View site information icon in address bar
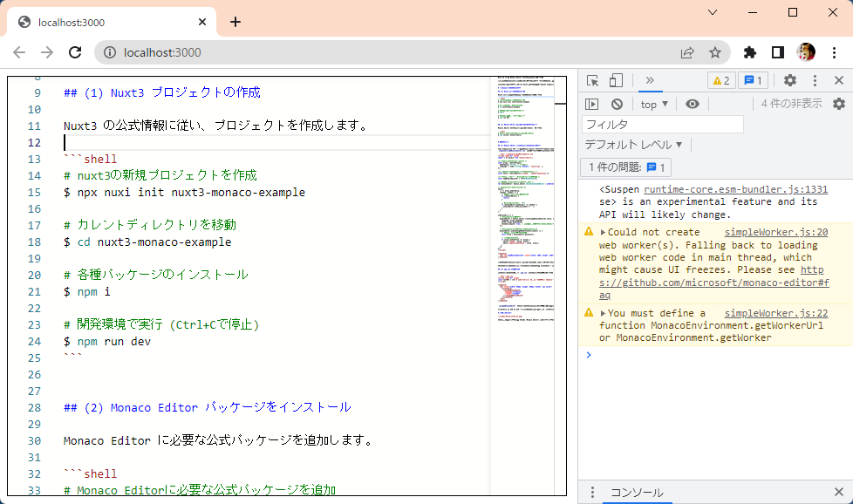Viewport: 853px width, 504px height. coord(110,52)
